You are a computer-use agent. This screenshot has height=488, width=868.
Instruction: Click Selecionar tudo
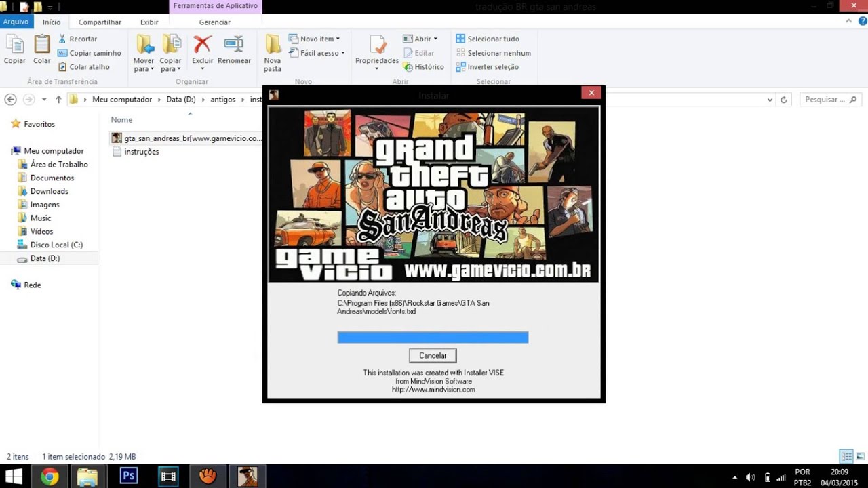click(488, 39)
